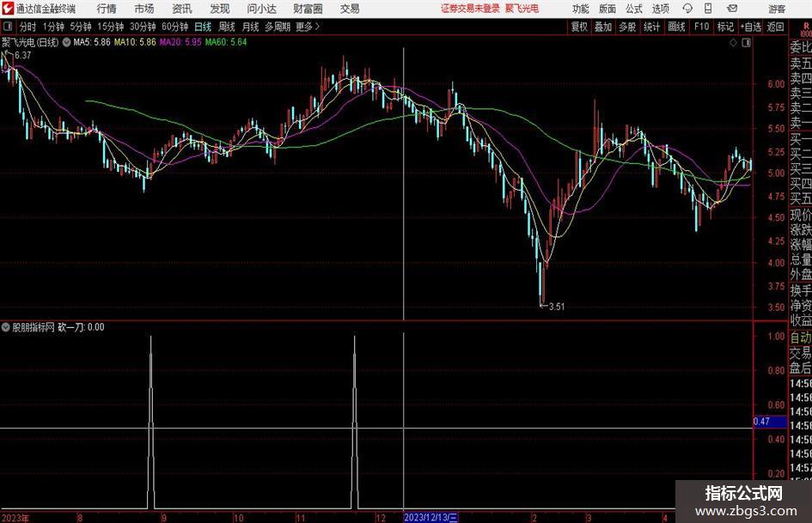812x523 pixels.
Task: Select the 日线 daily chart tab
Action: (203, 27)
